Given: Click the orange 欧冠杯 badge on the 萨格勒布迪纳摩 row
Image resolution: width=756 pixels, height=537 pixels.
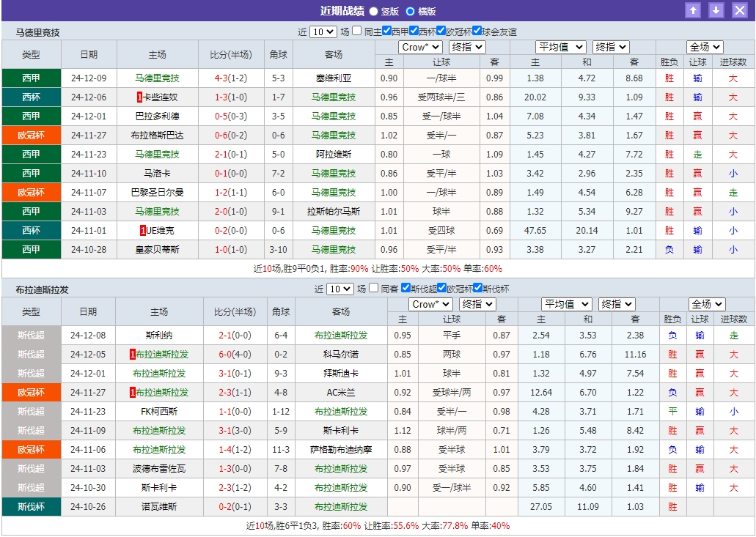Looking at the screenshot, I should point(31,449).
